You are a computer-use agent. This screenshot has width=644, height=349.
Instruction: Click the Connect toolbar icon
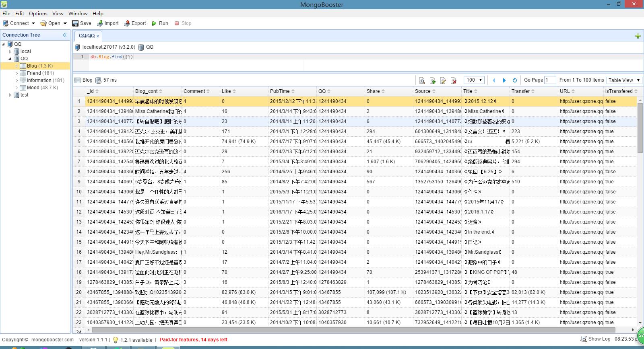coord(6,23)
